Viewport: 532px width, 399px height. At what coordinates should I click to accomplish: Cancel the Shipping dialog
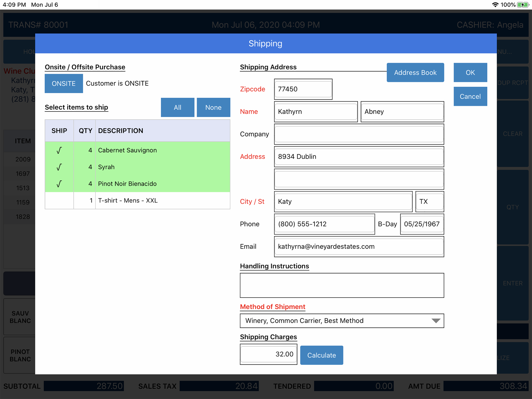coord(470,96)
